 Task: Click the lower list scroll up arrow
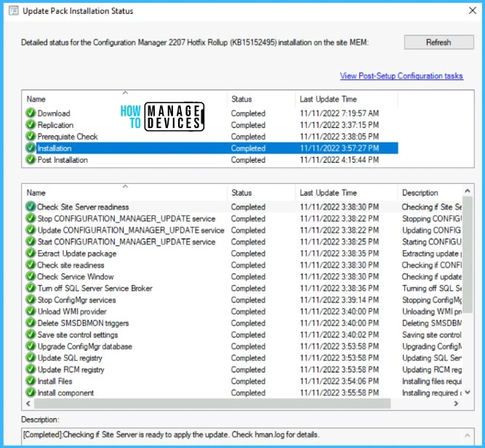pos(468,191)
